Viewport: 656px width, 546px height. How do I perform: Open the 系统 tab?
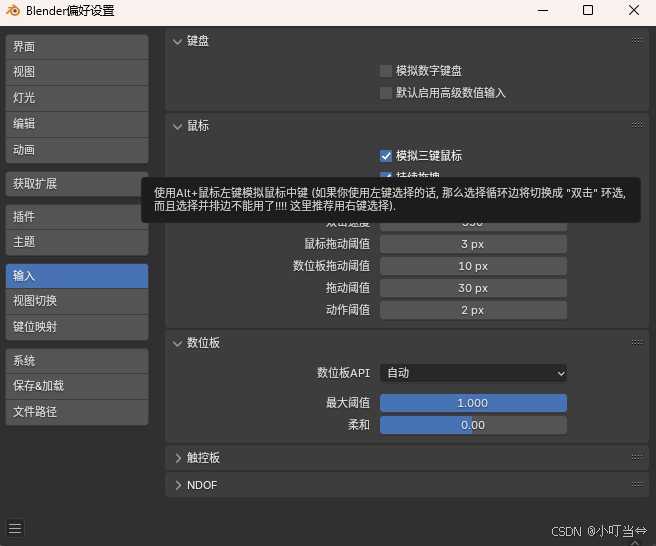[77, 361]
